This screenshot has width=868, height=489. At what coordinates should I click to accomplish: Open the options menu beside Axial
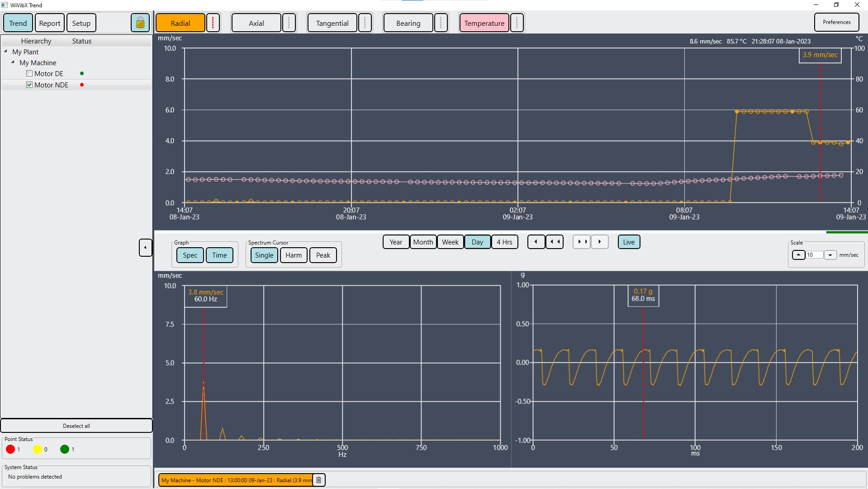(x=289, y=23)
